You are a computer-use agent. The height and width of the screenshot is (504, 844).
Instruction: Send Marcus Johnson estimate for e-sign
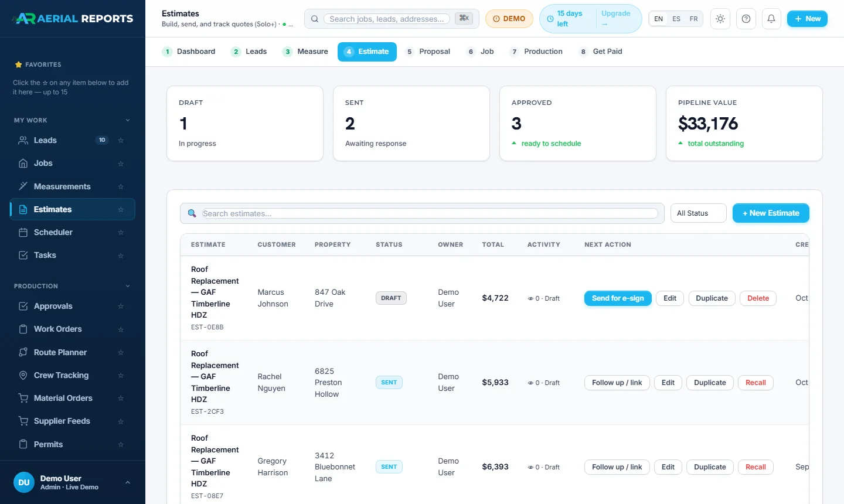coord(618,298)
